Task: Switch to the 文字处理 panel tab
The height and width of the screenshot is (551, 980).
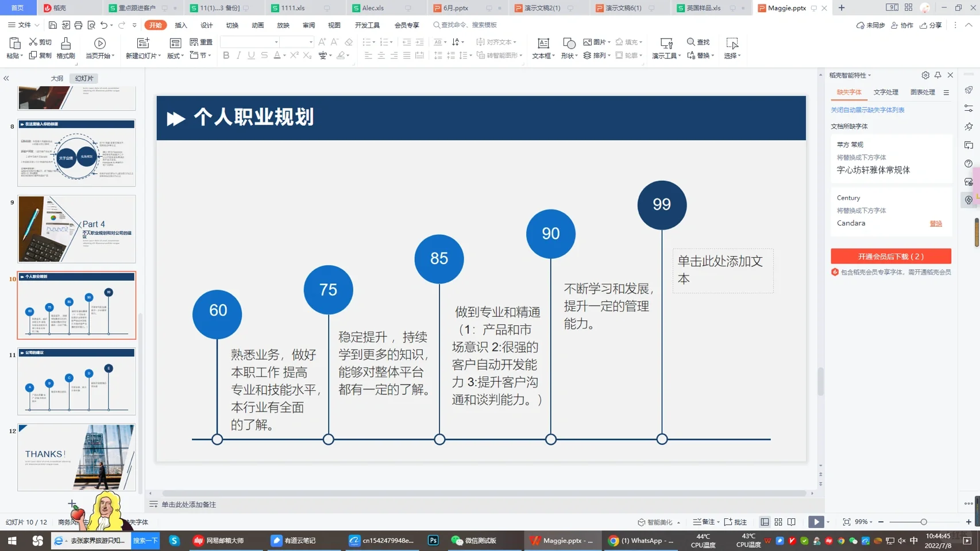Action: click(x=886, y=92)
